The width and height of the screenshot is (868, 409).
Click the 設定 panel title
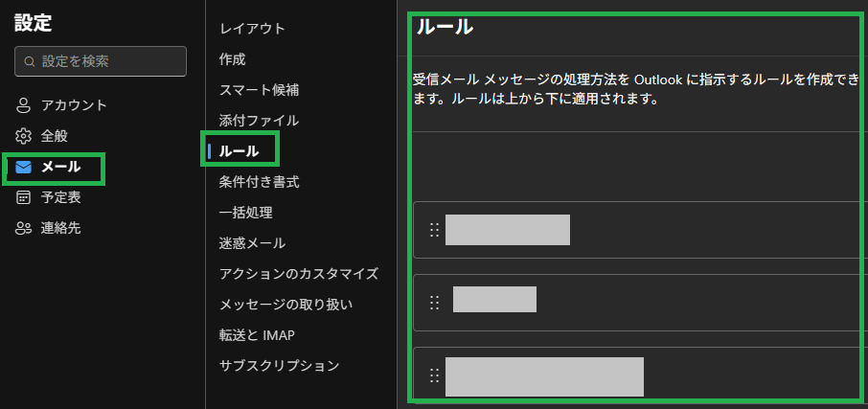pyautogui.click(x=34, y=23)
